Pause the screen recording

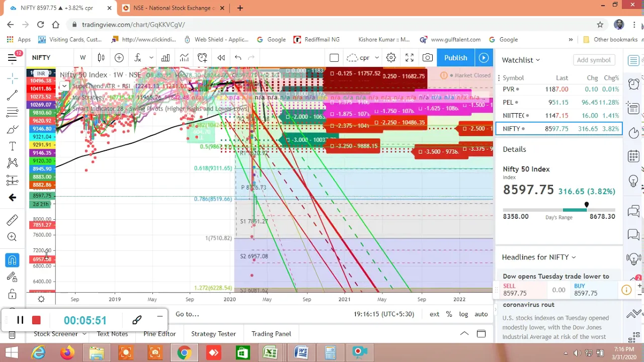(x=20, y=320)
